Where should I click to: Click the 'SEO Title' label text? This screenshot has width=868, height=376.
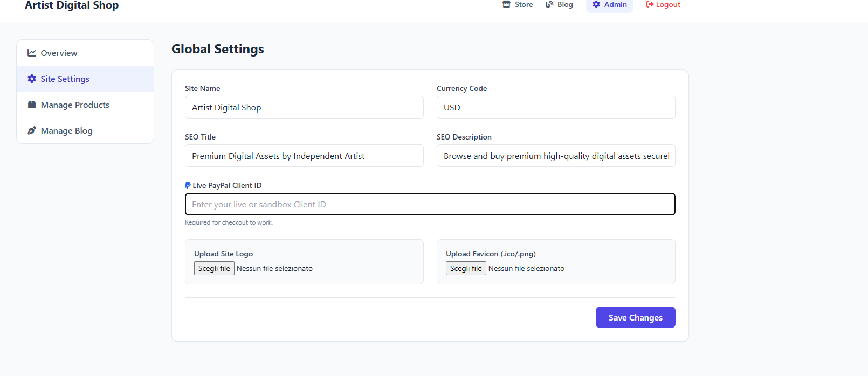200,137
